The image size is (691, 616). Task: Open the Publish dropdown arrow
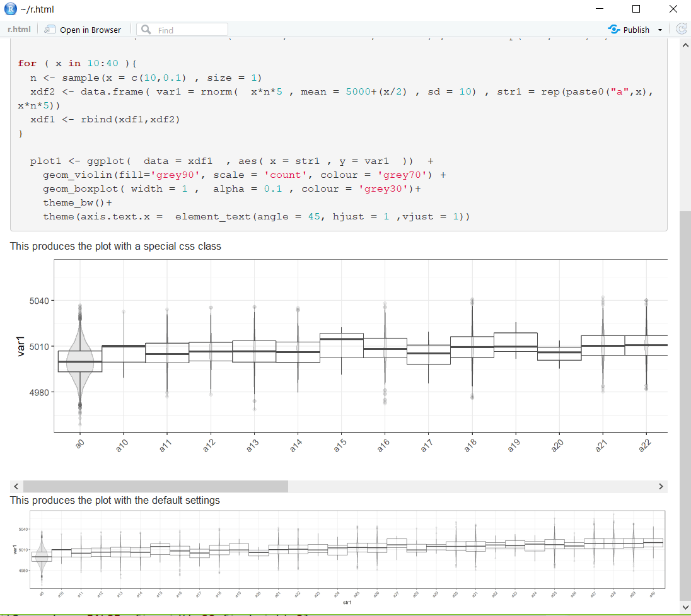(x=659, y=29)
